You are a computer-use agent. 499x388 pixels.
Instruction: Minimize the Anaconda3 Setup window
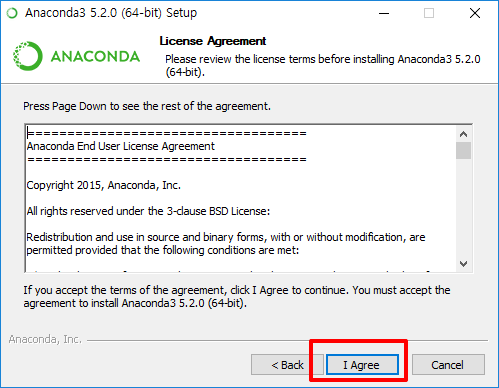[x=384, y=13]
